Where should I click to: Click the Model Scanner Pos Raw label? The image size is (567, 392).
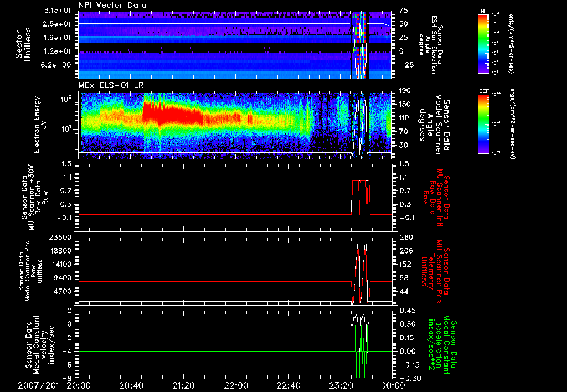coord(30,271)
